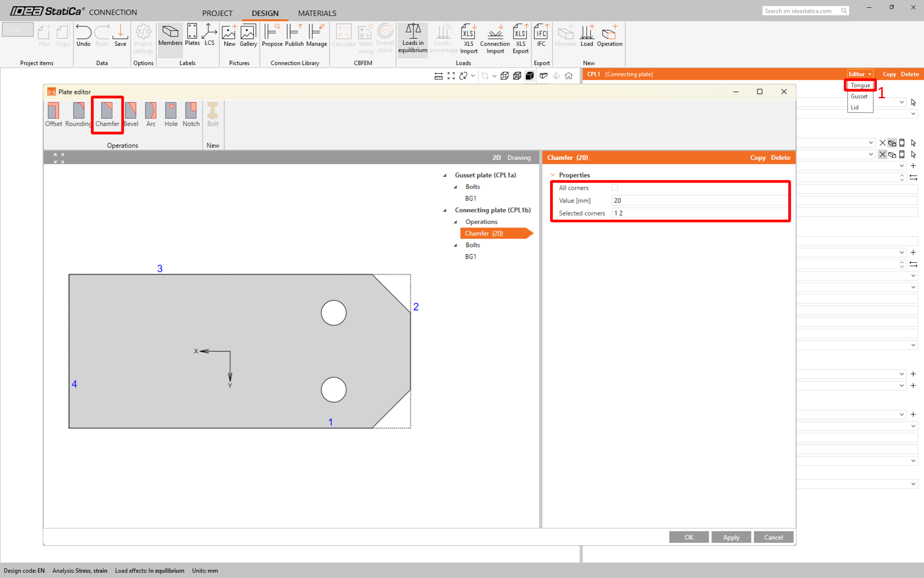Select the Chamfer operation tool
The height and width of the screenshot is (578, 924).
[x=107, y=114]
